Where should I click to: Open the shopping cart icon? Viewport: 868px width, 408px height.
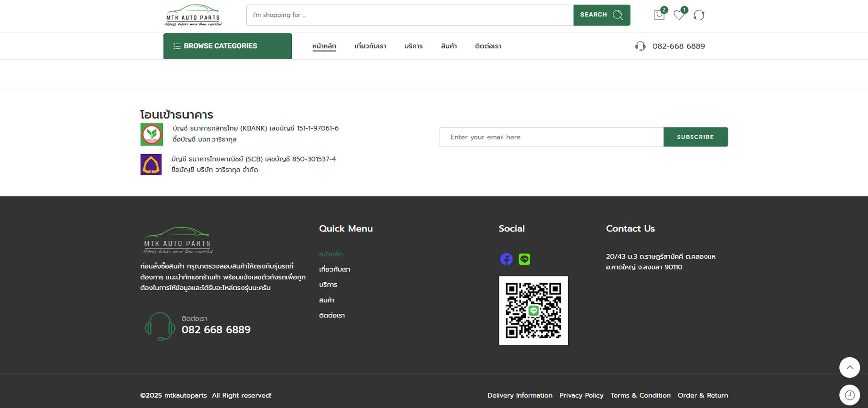coord(659,15)
